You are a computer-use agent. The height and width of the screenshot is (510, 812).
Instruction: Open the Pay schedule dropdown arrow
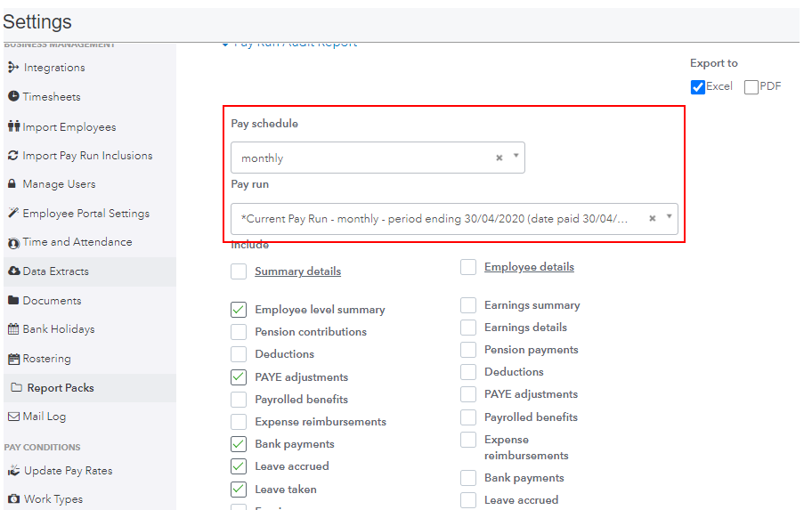coord(516,156)
